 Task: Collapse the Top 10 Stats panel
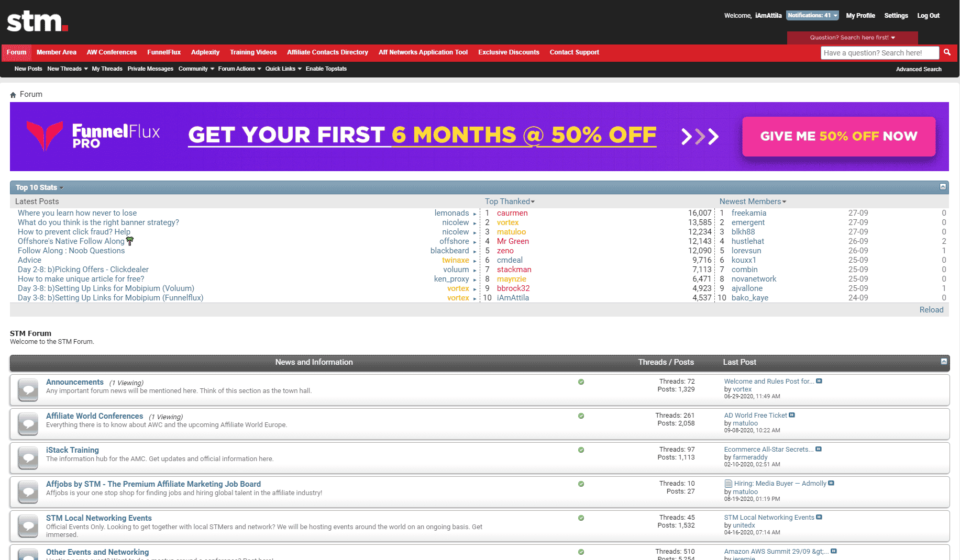943,187
